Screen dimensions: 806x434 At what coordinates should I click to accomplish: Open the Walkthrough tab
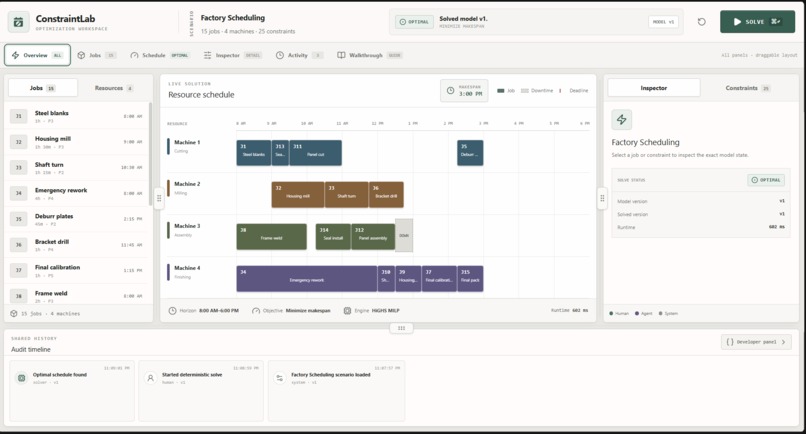pos(369,55)
